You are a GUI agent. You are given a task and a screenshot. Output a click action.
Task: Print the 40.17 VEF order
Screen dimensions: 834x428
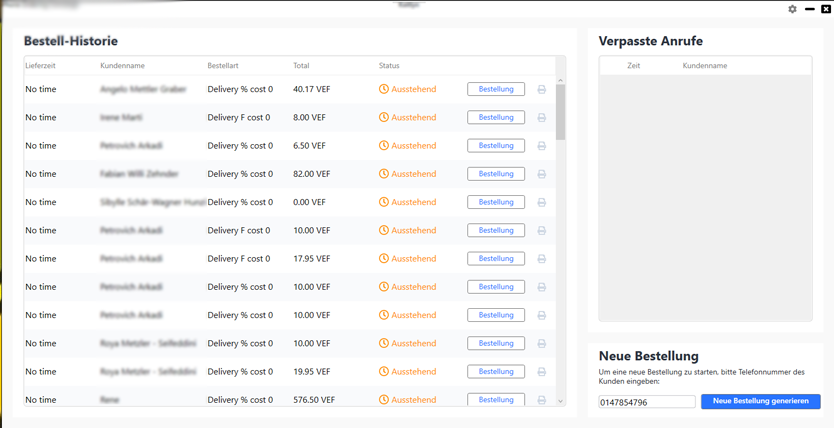click(541, 90)
